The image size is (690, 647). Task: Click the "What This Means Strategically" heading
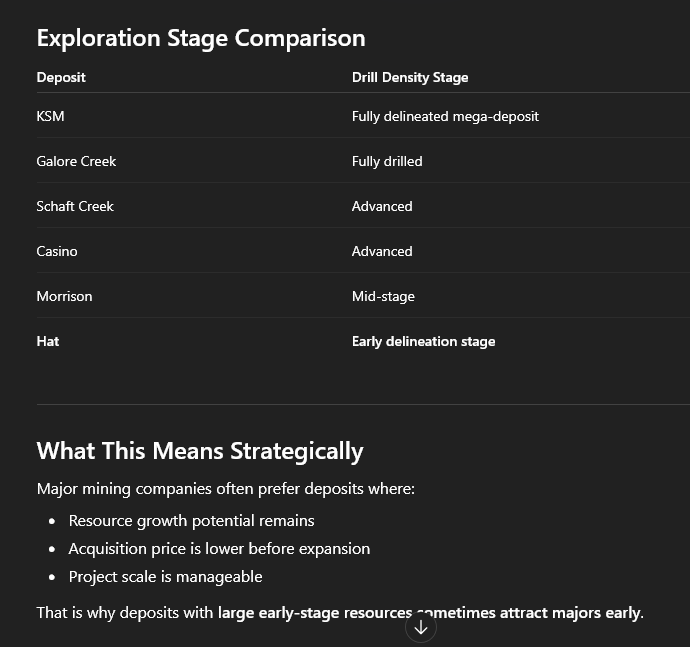200,451
